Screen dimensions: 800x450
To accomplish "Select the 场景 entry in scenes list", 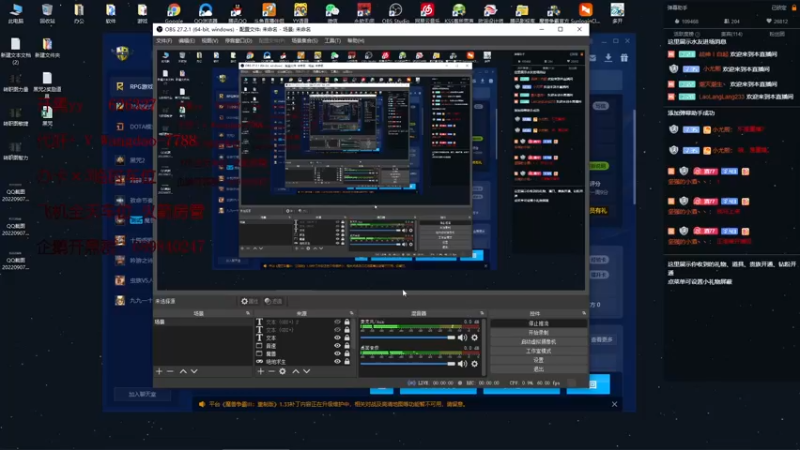I will pos(203,322).
